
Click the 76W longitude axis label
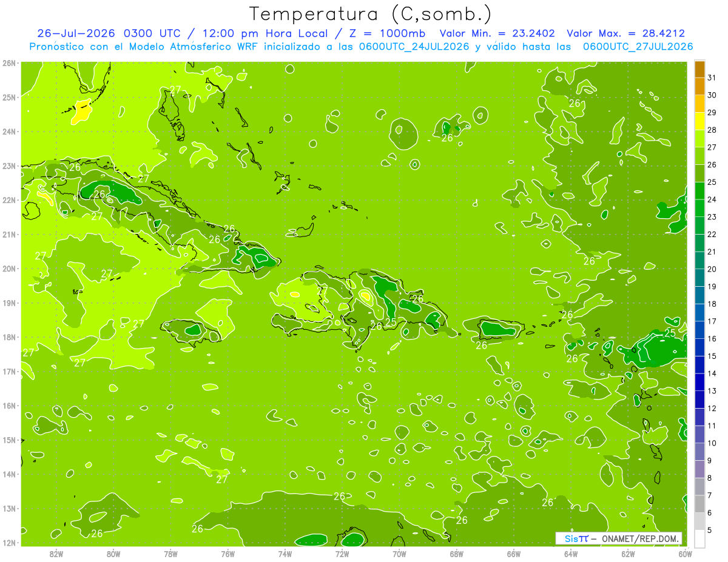point(228,554)
